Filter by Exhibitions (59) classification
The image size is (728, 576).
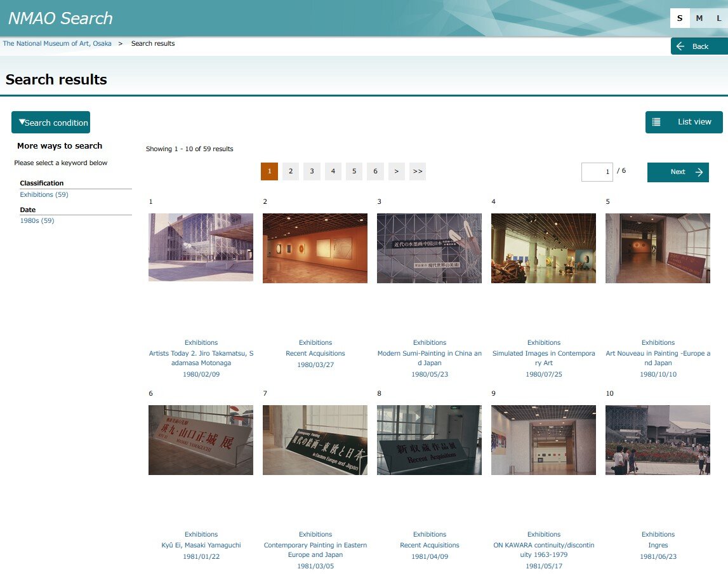44,194
